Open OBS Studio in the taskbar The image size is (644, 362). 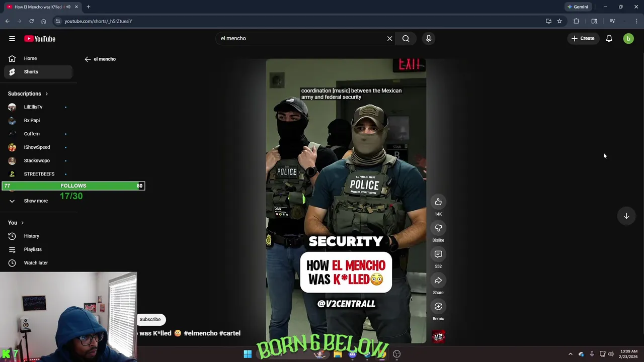[x=396, y=354]
